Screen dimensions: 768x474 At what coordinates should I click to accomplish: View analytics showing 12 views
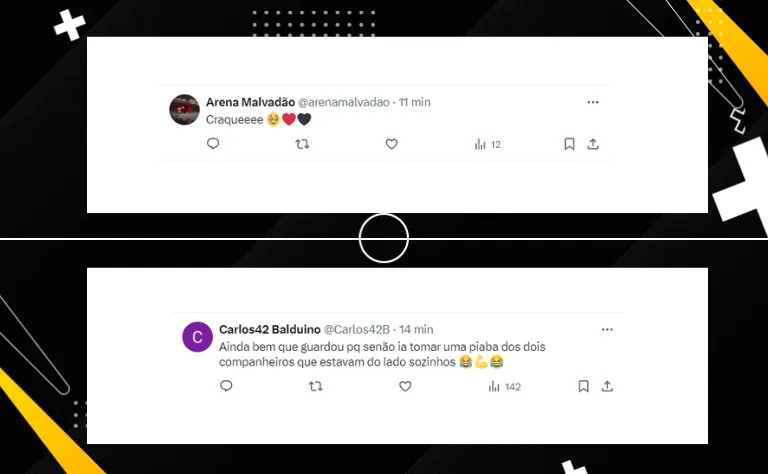(x=487, y=144)
